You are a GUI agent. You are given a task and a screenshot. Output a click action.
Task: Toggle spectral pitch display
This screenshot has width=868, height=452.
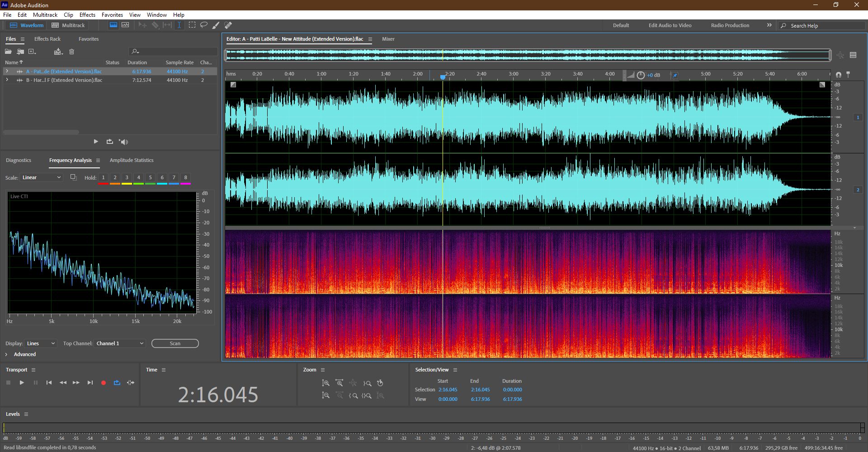pos(125,25)
